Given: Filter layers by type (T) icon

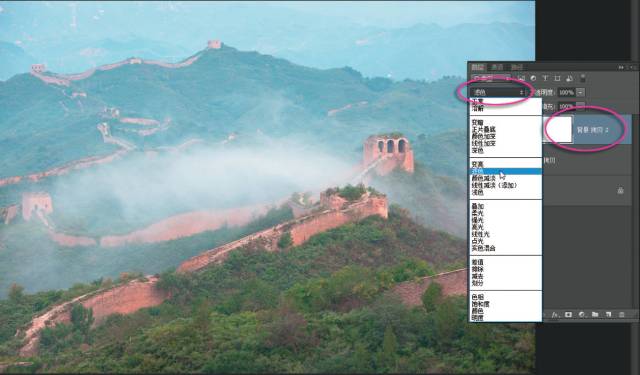Looking at the screenshot, I should coord(545,78).
